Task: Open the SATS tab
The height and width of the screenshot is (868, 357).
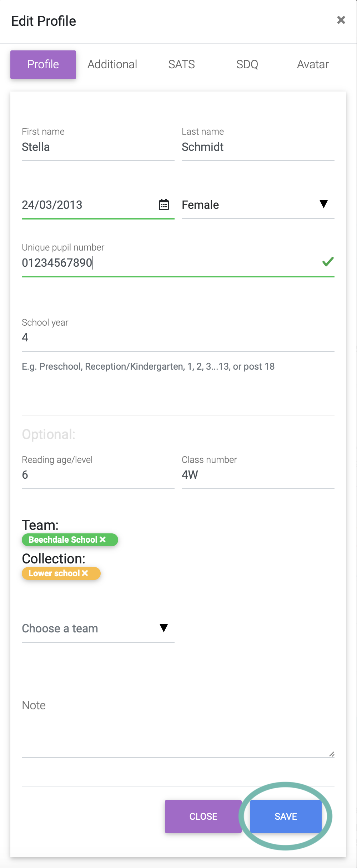Action: click(181, 64)
